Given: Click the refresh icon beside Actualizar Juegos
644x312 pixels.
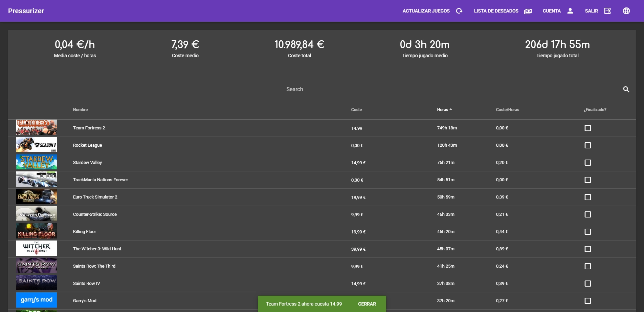Looking at the screenshot, I should pyautogui.click(x=459, y=11).
